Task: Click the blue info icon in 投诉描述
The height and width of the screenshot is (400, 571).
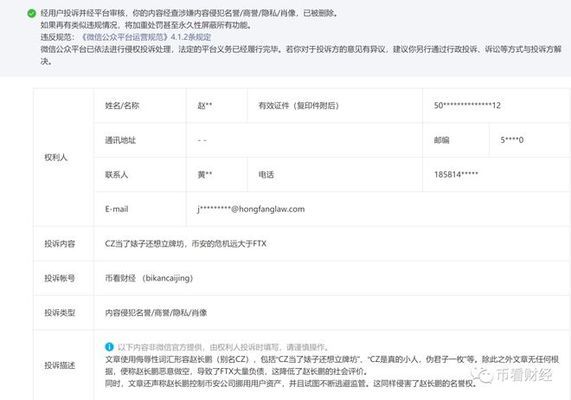Action: [x=109, y=347]
